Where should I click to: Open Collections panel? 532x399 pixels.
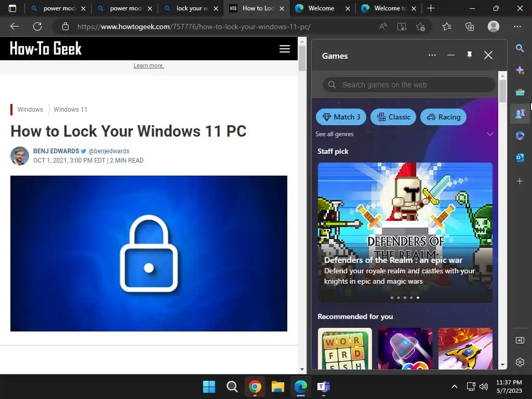470,26
